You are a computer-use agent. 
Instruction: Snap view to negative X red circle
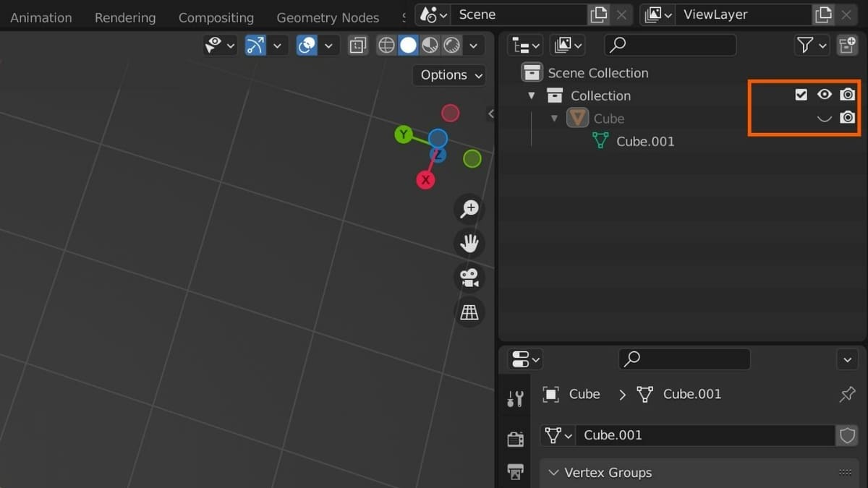point(451,113)
